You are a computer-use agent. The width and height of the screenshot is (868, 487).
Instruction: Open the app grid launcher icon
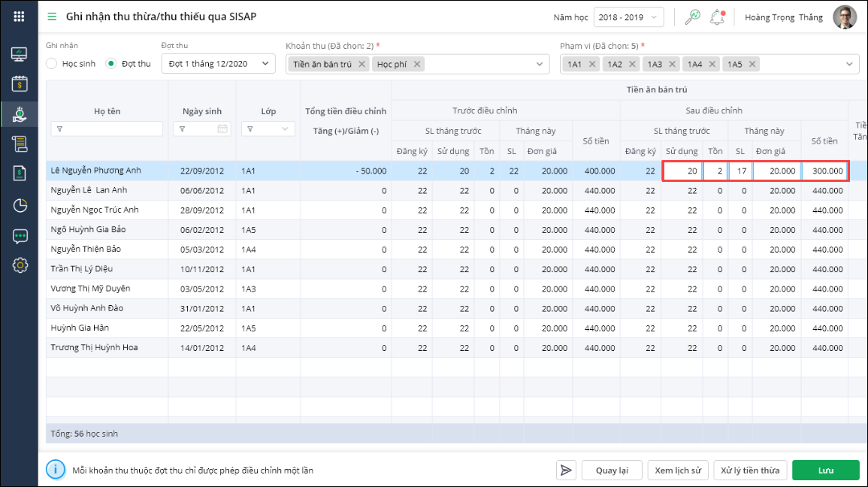19,17
